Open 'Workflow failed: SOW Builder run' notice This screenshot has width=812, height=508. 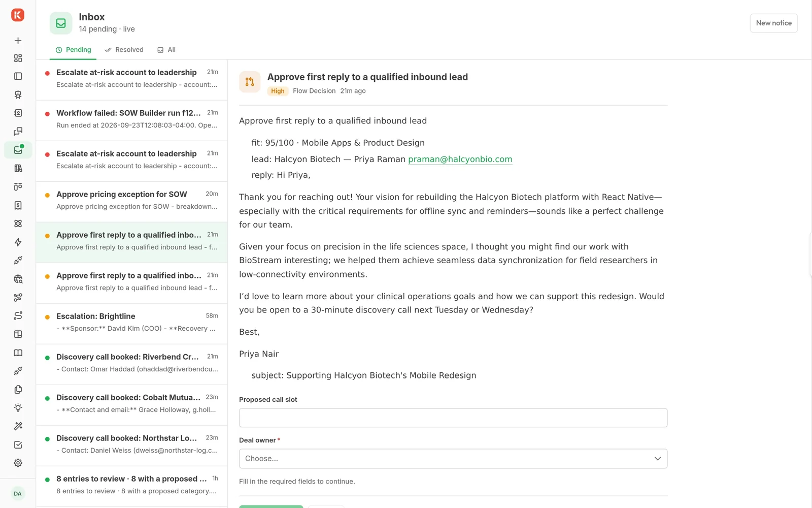tap(132, 120)
